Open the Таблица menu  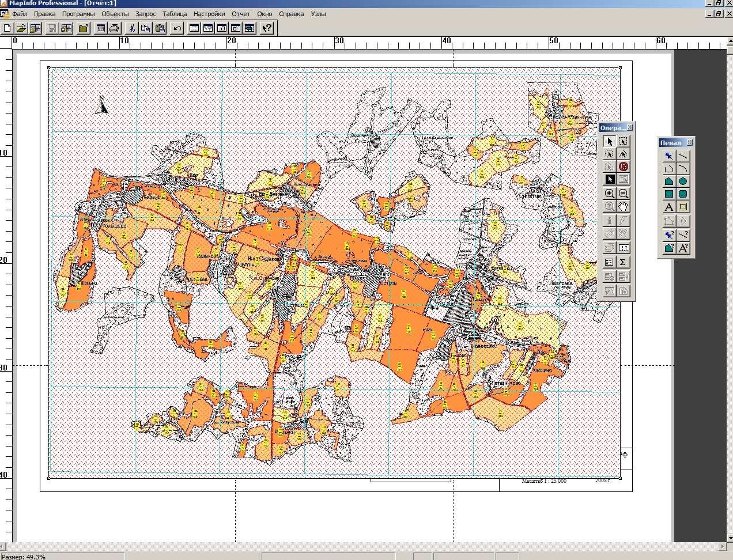pos(175,14)
